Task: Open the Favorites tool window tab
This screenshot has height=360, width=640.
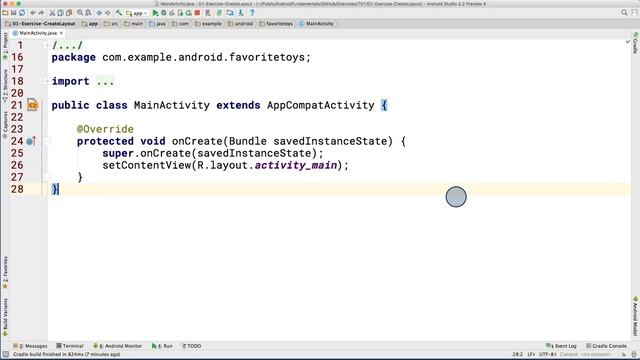Action: (x=5, y=272)
